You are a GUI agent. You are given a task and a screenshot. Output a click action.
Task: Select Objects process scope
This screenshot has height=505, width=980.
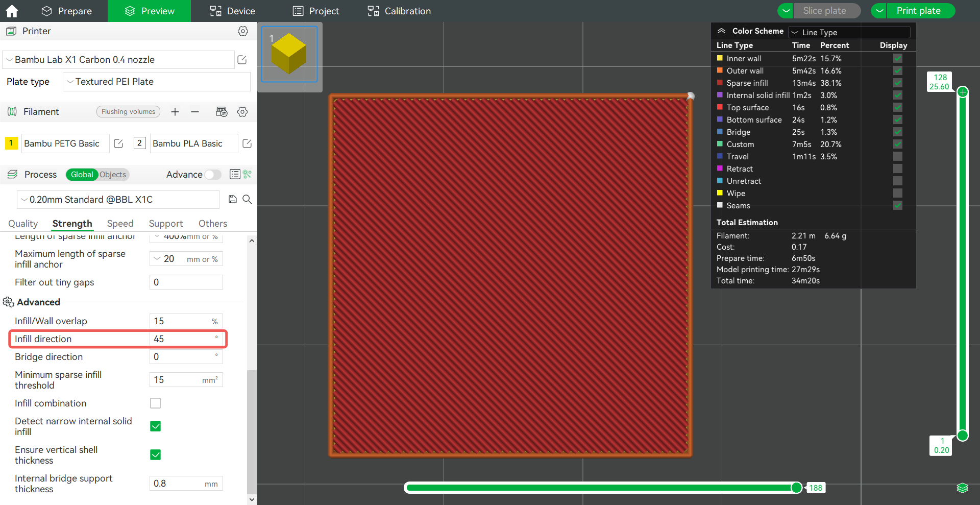pyautogui.click(x=113, y=175)
